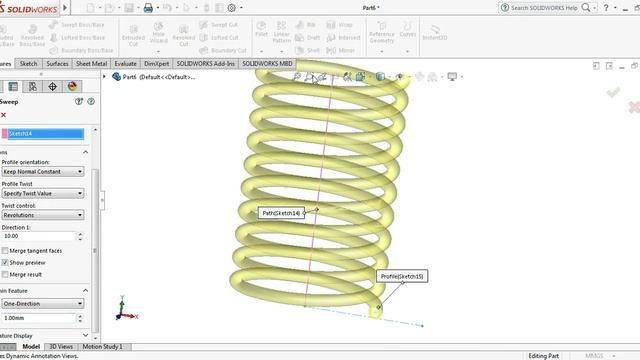Expand the Reference Geometry dropdown arrow
Viewport: 640px width, 360px height.
[x=382, y=51]
